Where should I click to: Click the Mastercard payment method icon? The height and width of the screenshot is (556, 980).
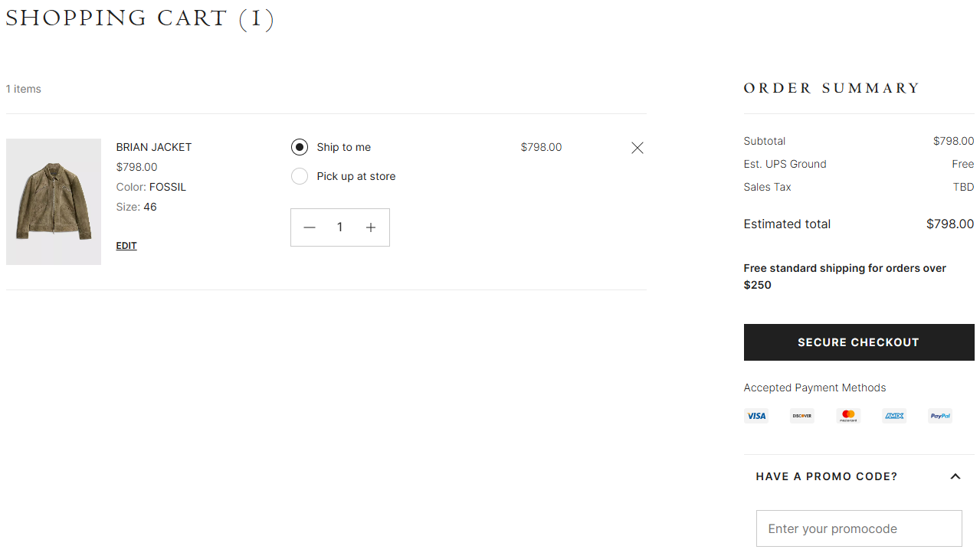click(847, 415)
